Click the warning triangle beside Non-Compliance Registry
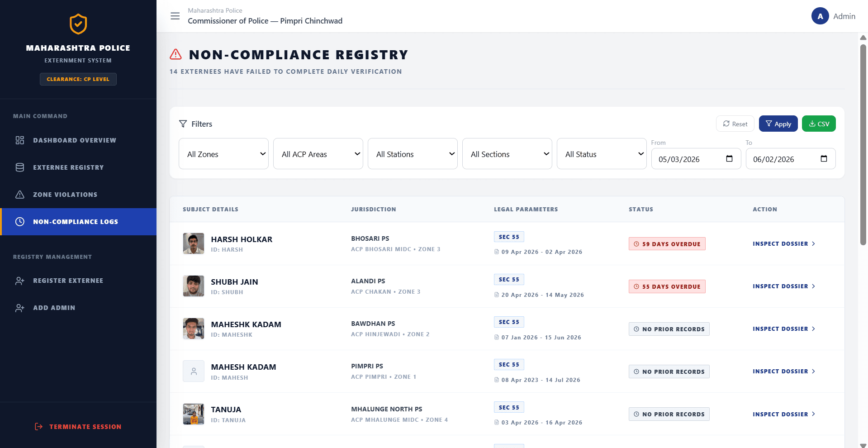868x448 pixels. [x=175, y=55]
